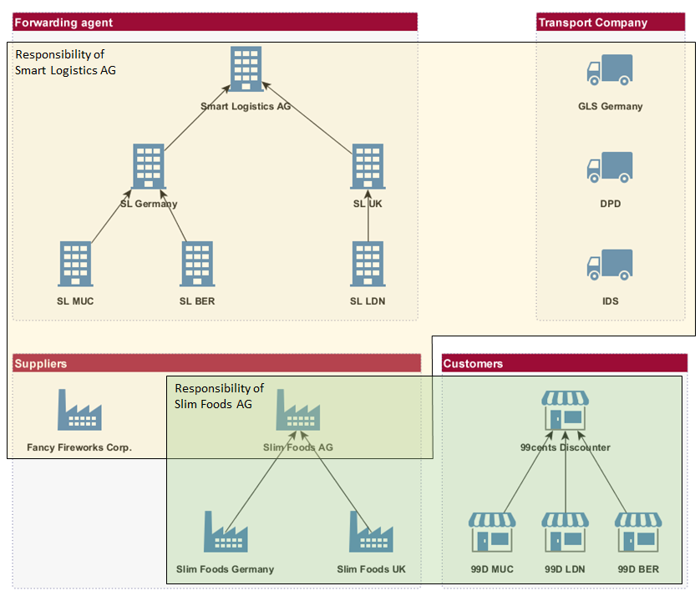700x601 pixels.
Task: Select the "SL Germany" label
Action: pos(149,204)
